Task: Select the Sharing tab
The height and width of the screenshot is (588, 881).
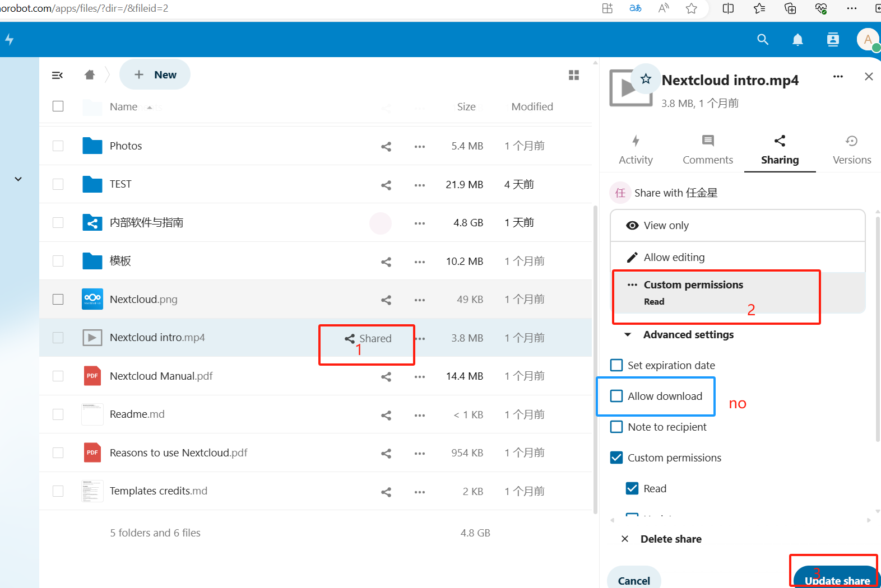Action: click(x=780, y=150)
